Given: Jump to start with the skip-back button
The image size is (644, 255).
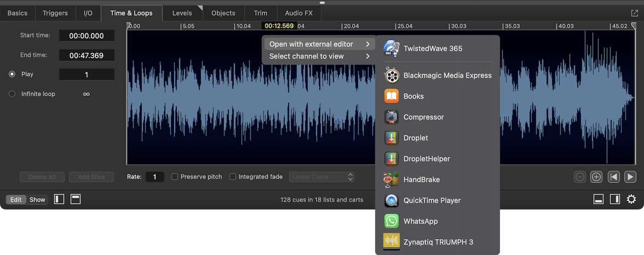Looking at the screenshot, I should (613, 177).
